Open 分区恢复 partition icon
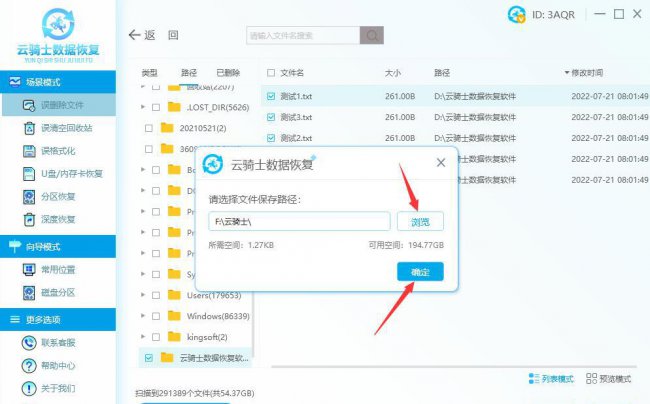This screenshot has height=404, width=650. (x=29, y=196)
